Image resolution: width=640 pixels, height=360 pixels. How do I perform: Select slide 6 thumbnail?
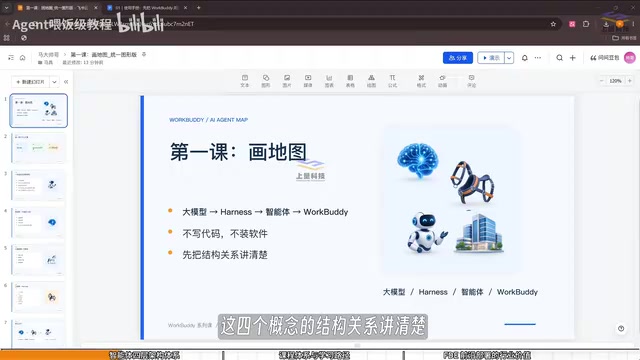tap(38, 297)
